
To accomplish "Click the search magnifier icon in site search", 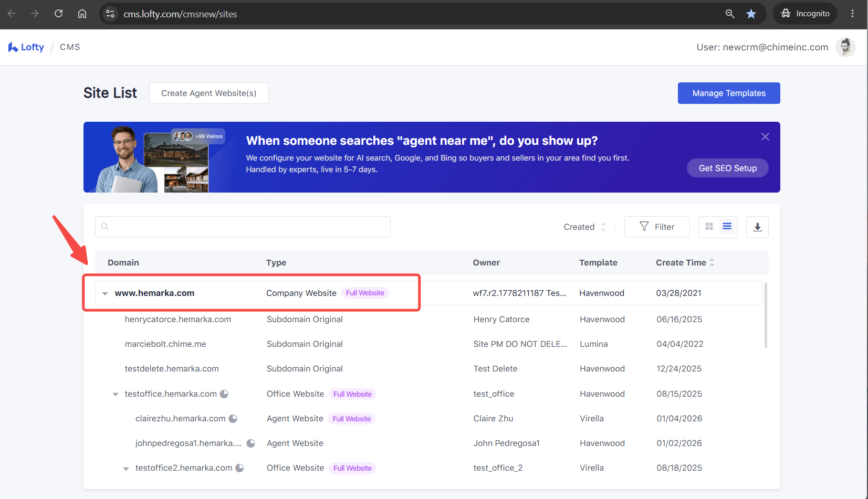I will 105,226.
